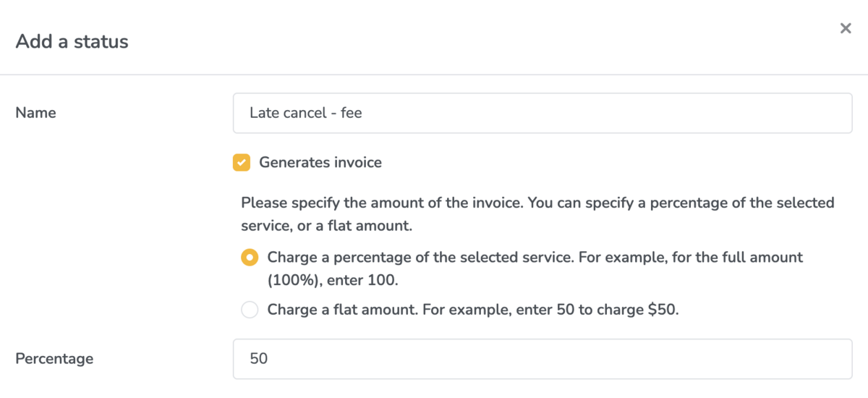Click the value 50 in Percentage field

(258, 358)
